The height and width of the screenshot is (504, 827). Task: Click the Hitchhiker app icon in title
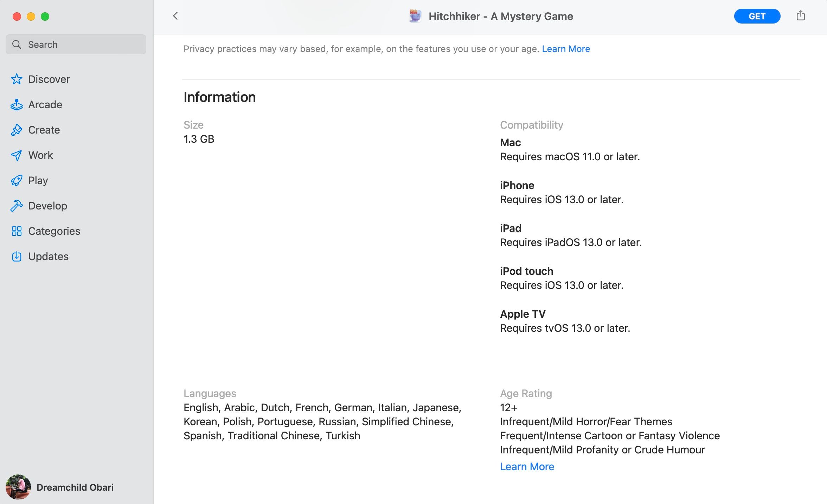point(415,16)
